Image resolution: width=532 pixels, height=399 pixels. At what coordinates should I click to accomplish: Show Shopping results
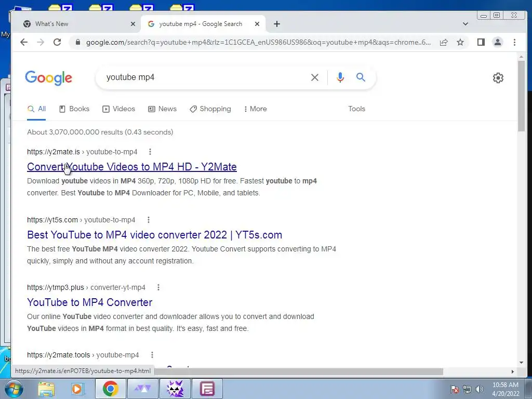210,109
